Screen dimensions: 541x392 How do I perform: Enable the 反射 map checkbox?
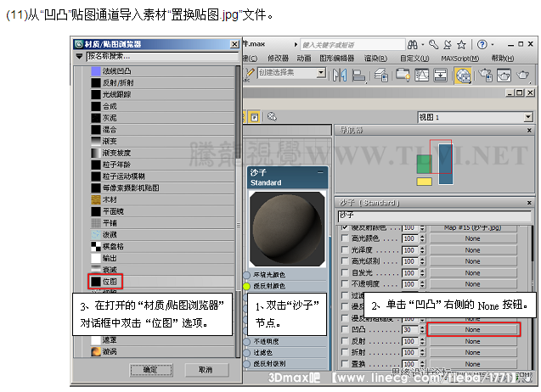click(x=344, y=340)
